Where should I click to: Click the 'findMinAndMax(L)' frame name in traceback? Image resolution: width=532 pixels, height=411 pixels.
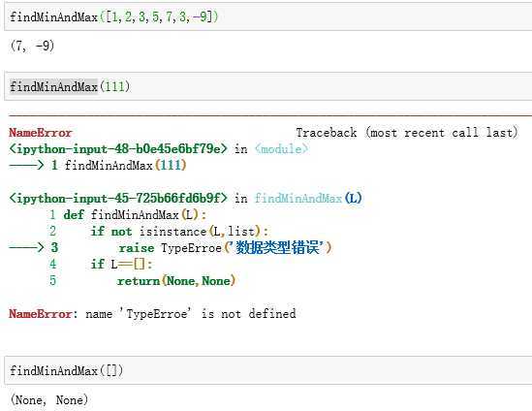(x=308, y=198)
